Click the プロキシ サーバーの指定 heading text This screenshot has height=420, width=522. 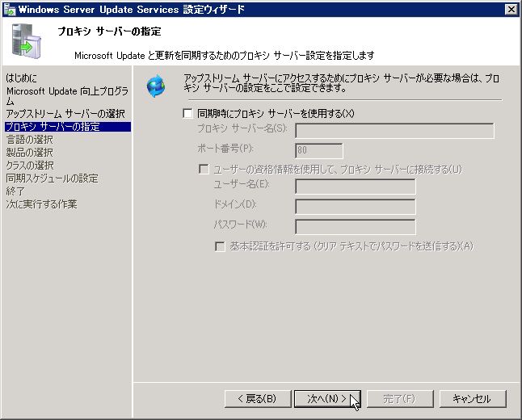[x=110, y=31]
